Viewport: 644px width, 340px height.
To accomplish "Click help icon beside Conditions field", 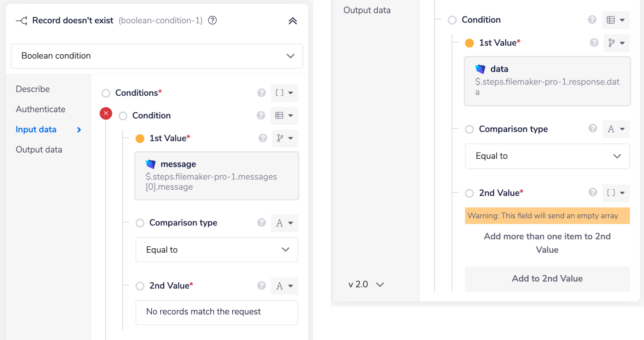I will (261, 93).
